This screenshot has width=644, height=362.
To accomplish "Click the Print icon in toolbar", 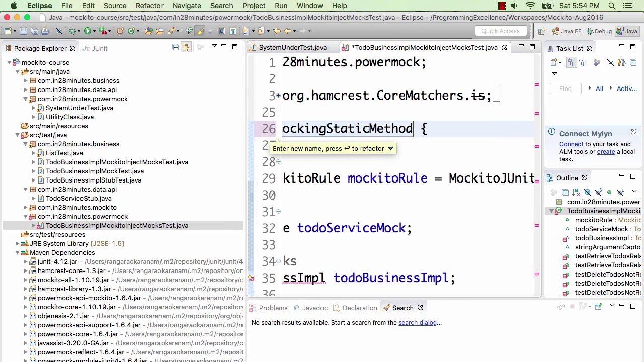I will (x=45, y=31).
